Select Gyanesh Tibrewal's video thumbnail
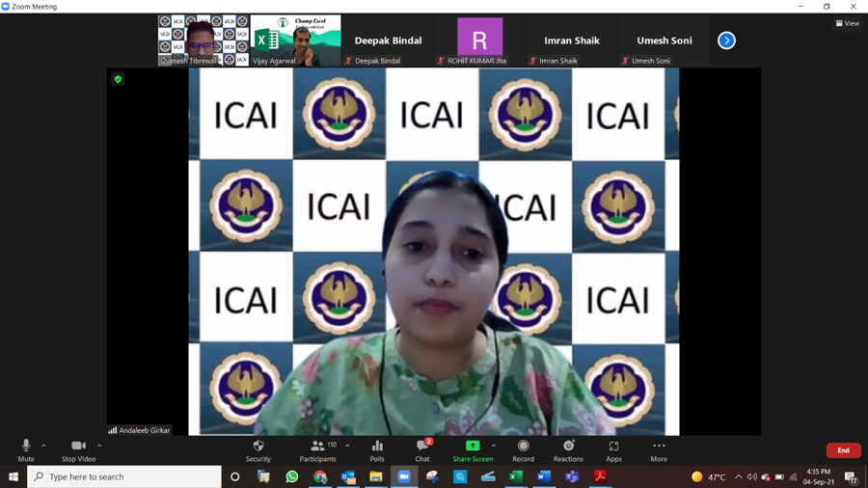 click(203, 41)
